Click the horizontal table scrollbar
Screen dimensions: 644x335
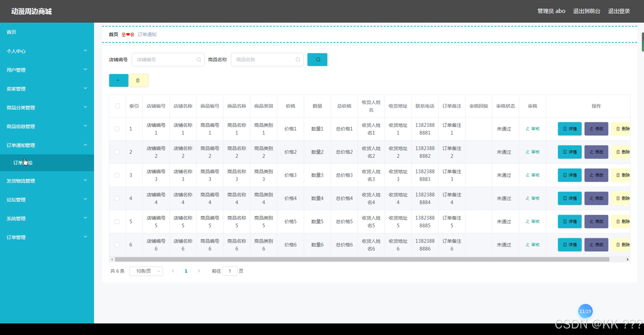(x=362, y=259)
